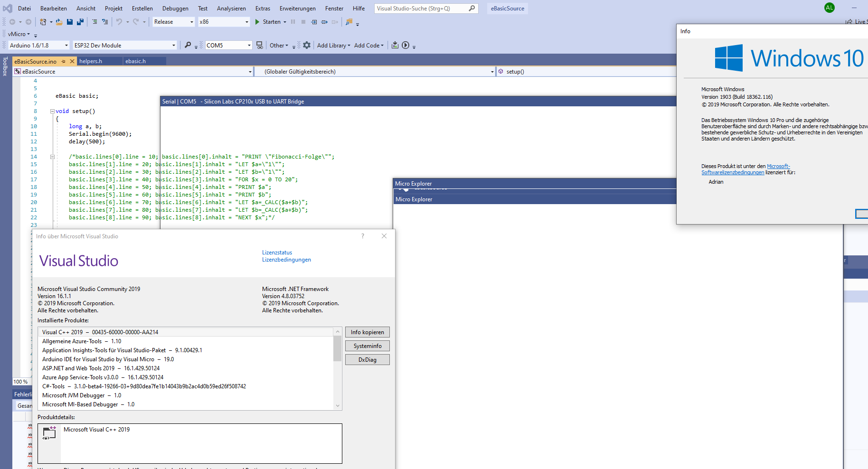The image size is (868, 469).
Task: Expand the Other dropdown in vMicro toolbar
Action: click(279, 45)
